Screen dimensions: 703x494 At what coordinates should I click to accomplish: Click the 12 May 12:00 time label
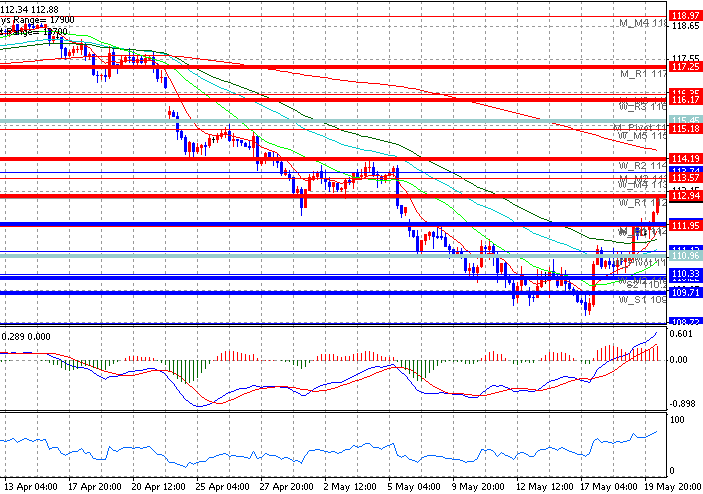coord(544,486)
